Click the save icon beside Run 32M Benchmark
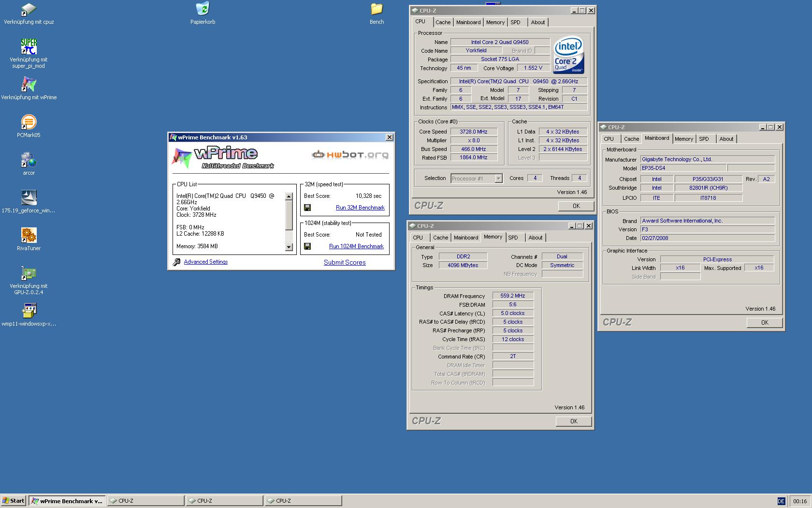The image size is (812, 508). [x=307, y=208]
